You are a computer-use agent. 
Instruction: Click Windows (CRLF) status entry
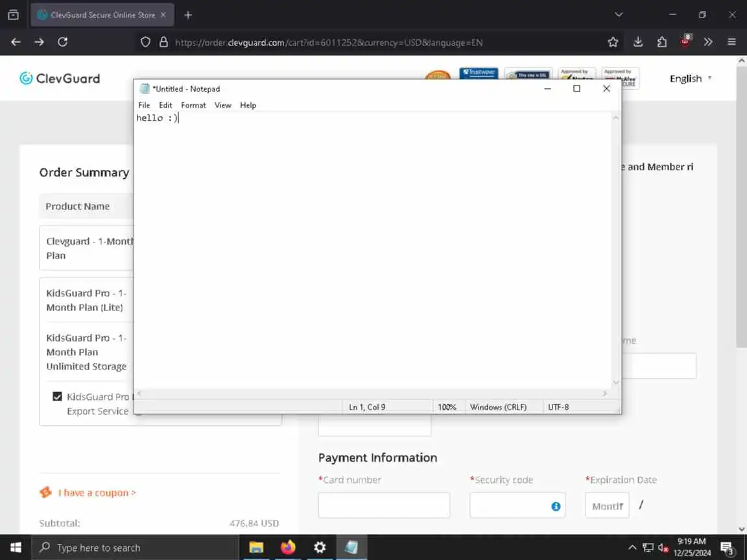coord(498,407)
